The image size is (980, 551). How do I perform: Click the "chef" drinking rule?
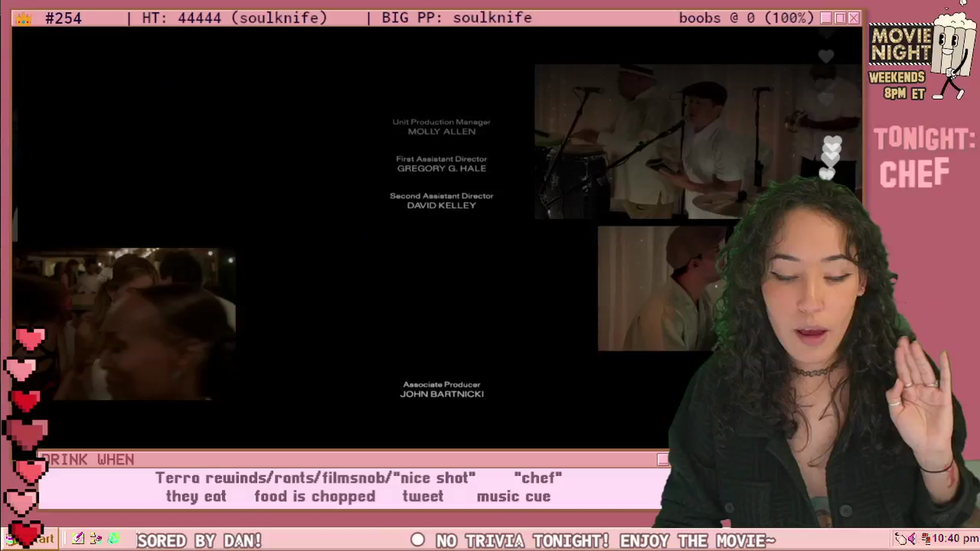tap(538, 478)
